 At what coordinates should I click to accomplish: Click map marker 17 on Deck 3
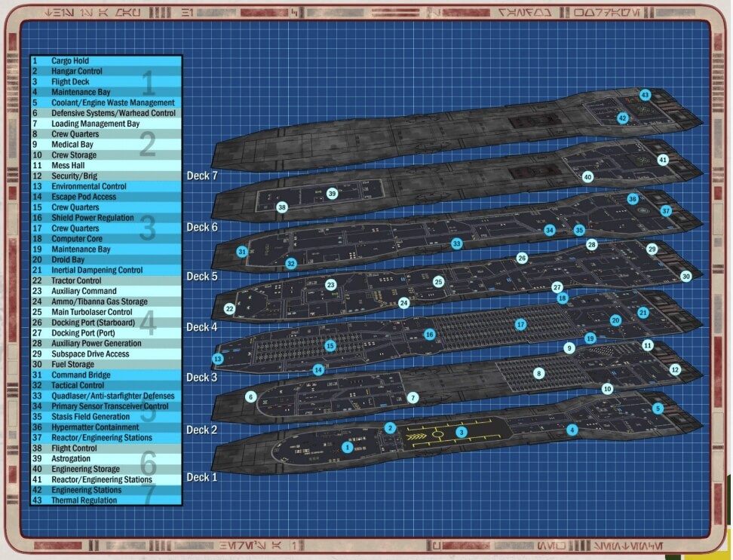520,324
